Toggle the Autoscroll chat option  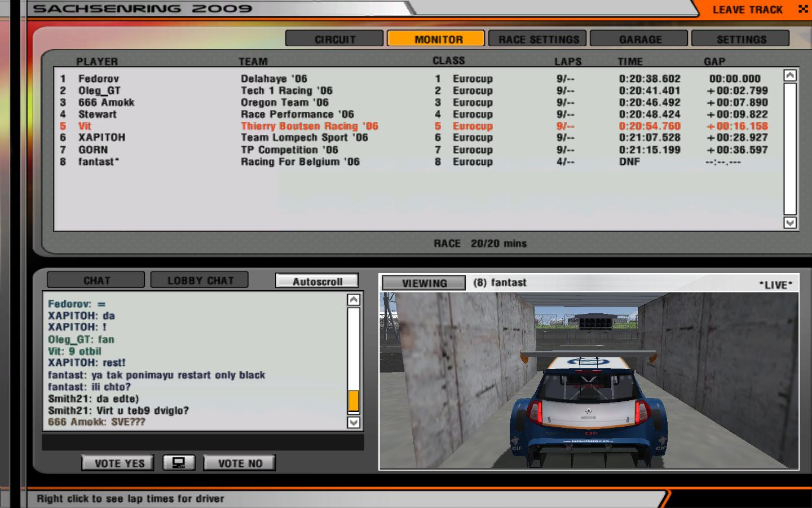pyautogui.click(x=317, y=281)
